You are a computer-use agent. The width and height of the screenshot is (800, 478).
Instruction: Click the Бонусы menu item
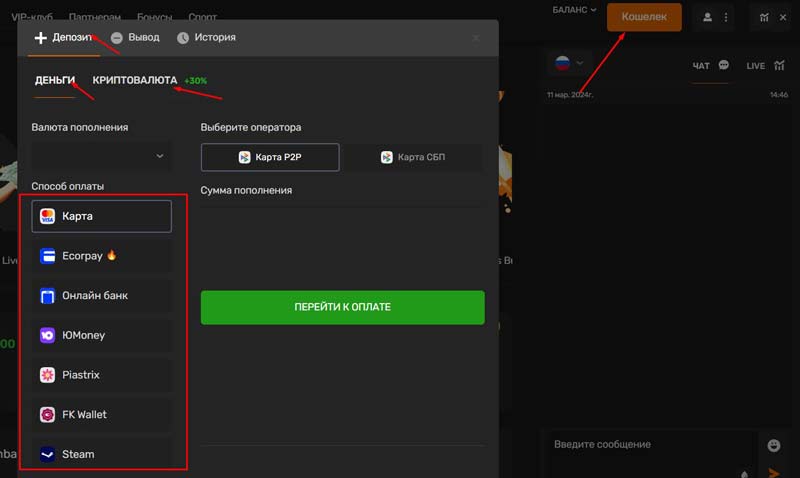point(155,16)
